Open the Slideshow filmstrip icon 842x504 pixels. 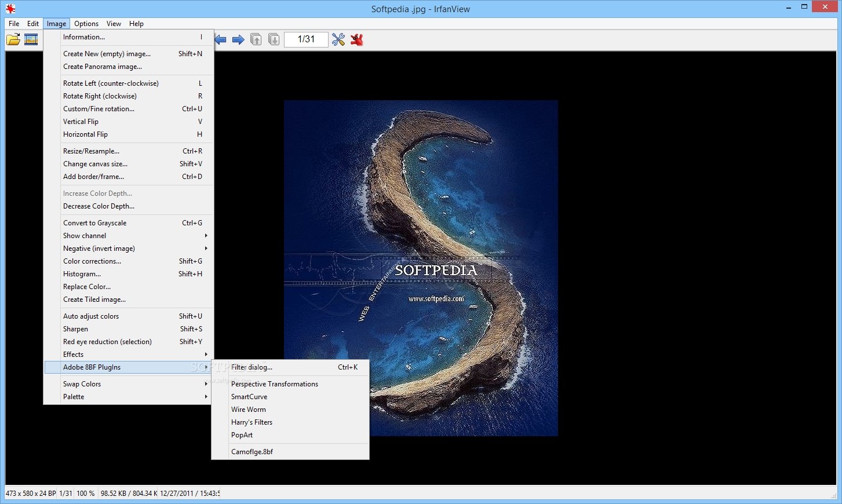tap(31, 39)
